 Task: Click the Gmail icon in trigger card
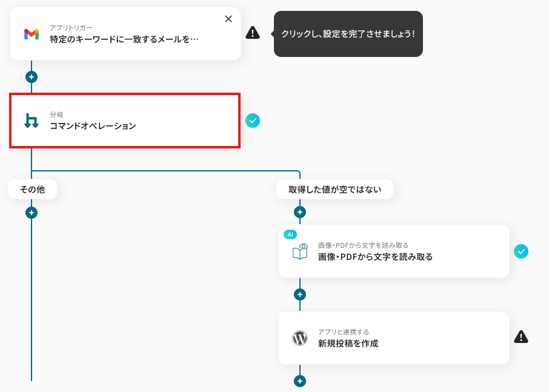32,34
